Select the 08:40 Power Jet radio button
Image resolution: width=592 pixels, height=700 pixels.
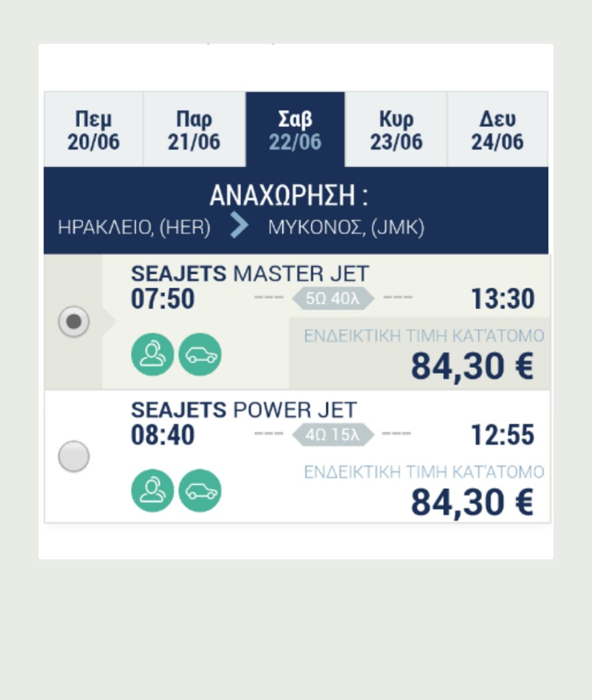click(x=74, y=456)
